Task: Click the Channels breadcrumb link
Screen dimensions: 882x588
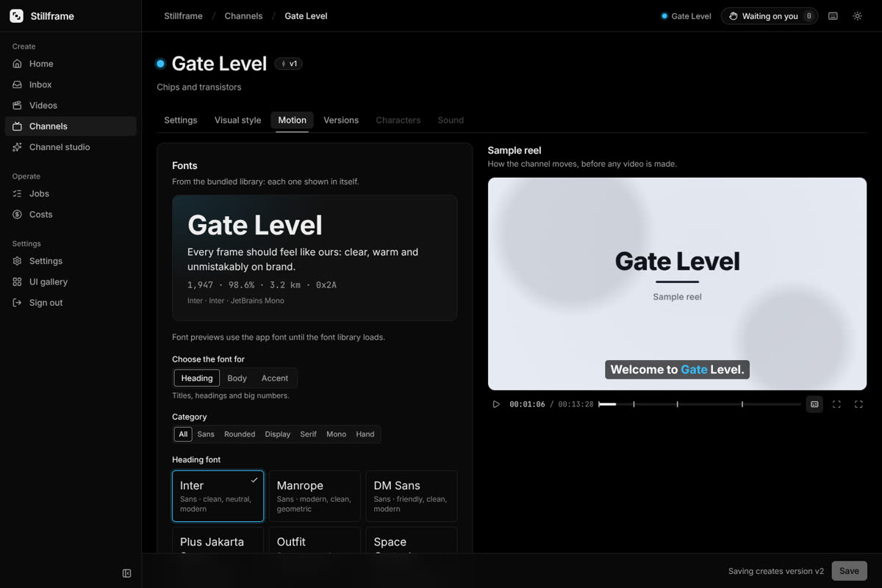Action: (243, 16)
